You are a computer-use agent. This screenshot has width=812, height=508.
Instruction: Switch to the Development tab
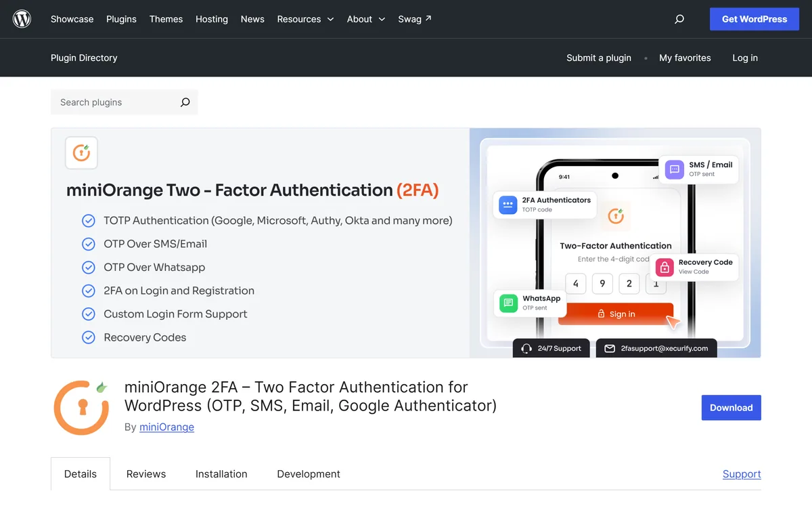[x=309, y=474]
